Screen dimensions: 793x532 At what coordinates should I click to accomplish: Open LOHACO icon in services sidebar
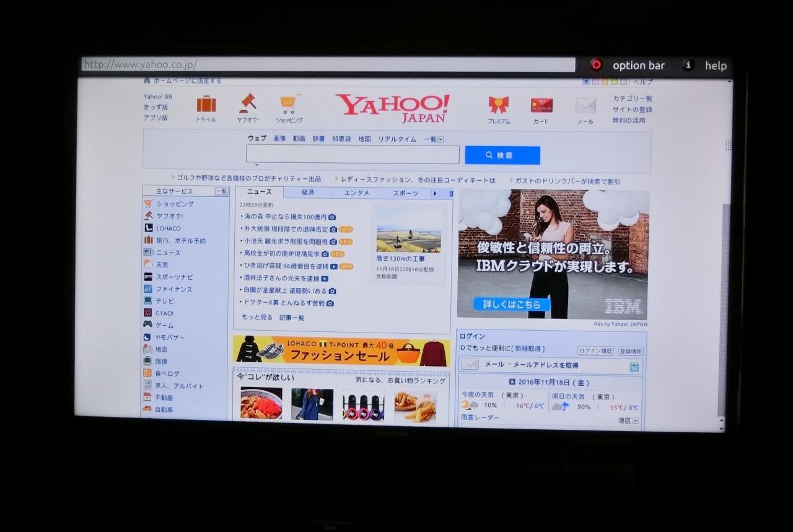[x=148, y=228]
